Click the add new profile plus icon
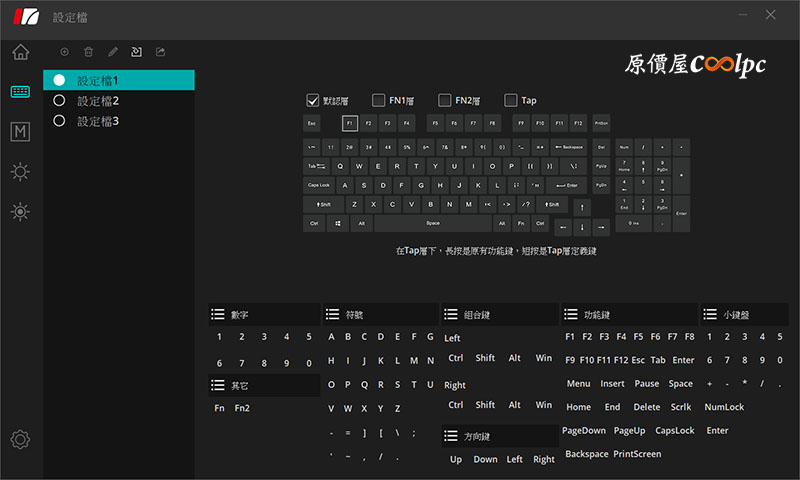Screen dimensions: 800x480 click(64, 52)
